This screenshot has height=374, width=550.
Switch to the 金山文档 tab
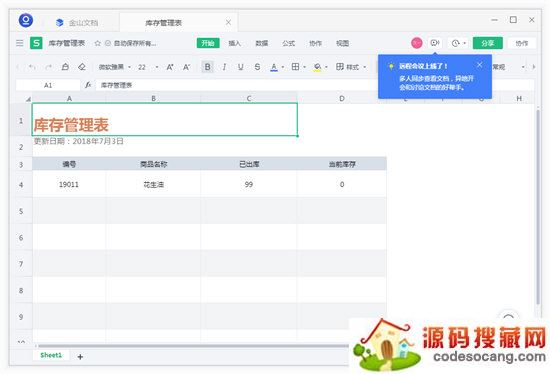point(77,23)
